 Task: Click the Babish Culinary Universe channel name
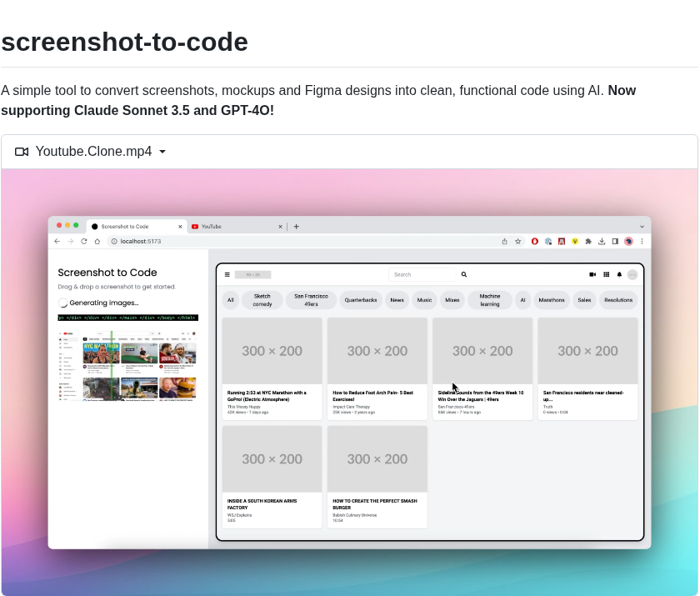pyautogui.click(x=354, y=515)
